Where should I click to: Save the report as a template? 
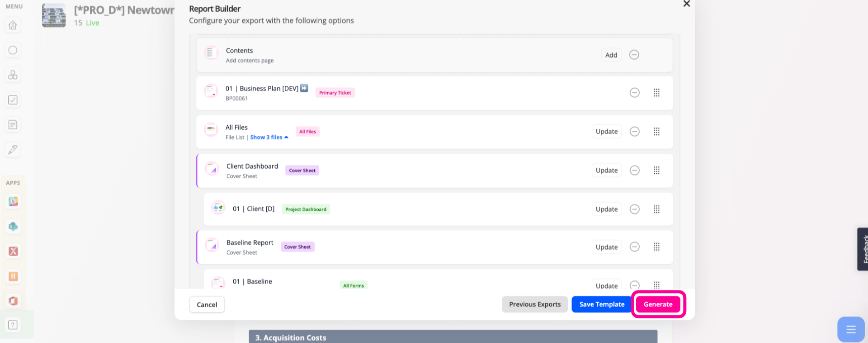pyautogui.click(x=602, y=304)
